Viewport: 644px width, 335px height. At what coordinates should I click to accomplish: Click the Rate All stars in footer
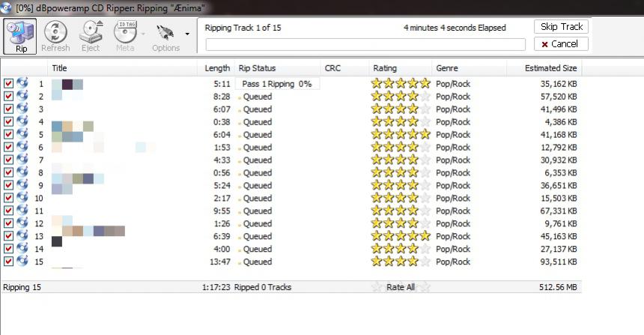pos(401,287)
